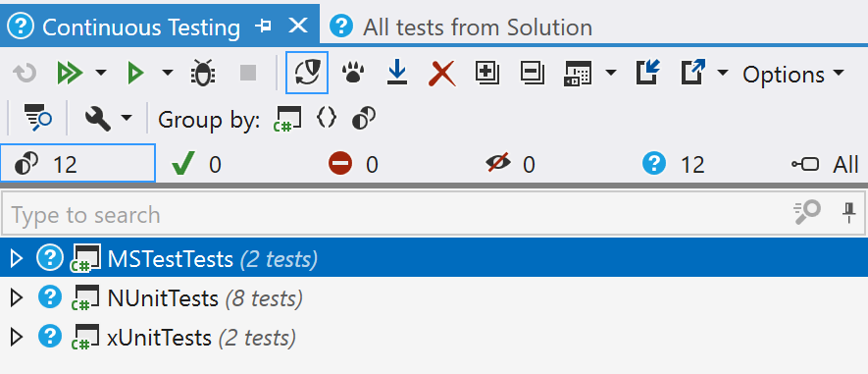Click C# project icon of NUnitTests
The width and height of the screenshot is (868, 374).
[x=85, y=298]
